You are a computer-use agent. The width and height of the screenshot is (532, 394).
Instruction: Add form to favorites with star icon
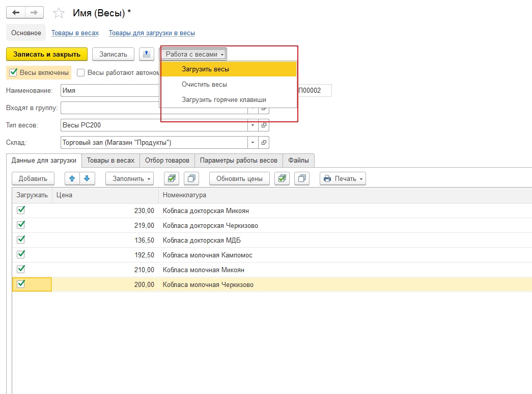[x=59, y=13]
